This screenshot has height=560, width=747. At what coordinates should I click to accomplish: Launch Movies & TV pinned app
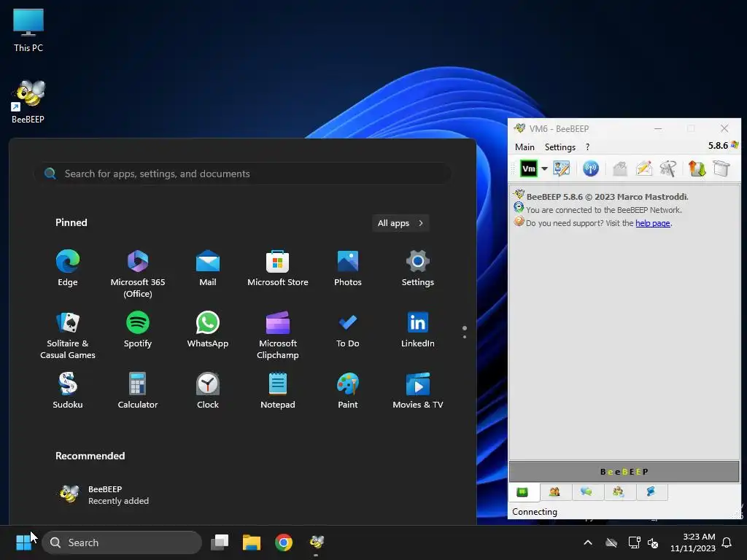pyautogui.click(x=418, y=391)
